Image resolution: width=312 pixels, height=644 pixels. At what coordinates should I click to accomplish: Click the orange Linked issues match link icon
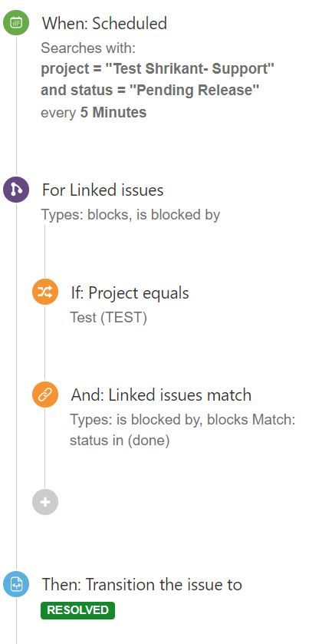45,395
